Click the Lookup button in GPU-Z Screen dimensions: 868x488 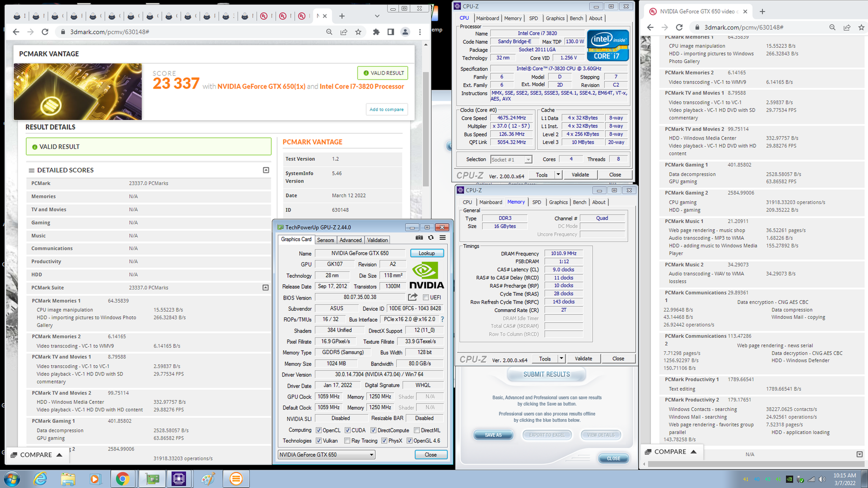(x=427, y=253)
